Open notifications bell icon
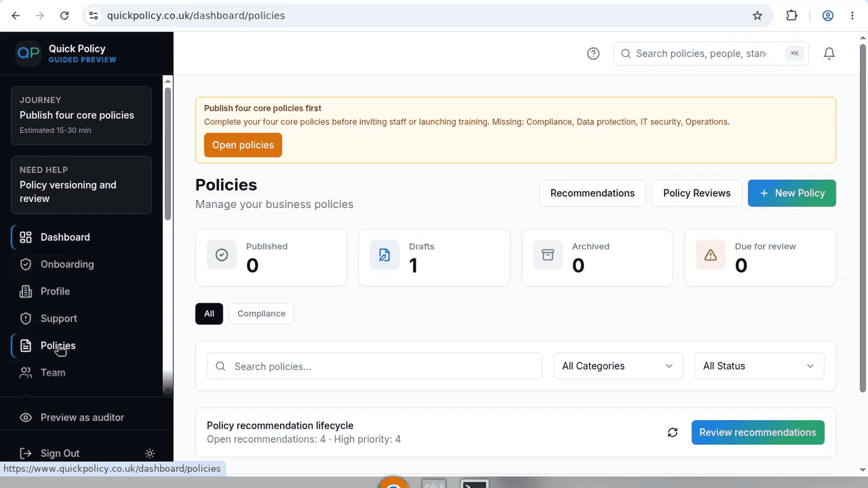Viewport: 868px width, 488px height. pyautogui.click(x=829, y=54)
